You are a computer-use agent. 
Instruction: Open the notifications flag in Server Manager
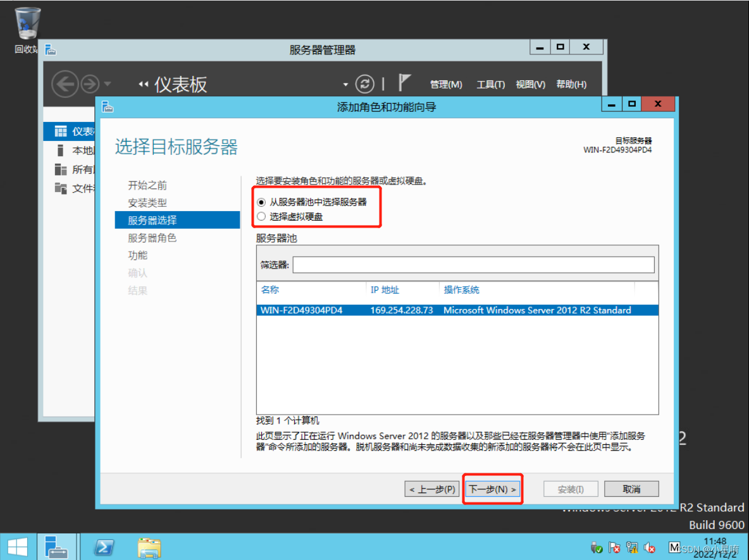tap(404, 83)
